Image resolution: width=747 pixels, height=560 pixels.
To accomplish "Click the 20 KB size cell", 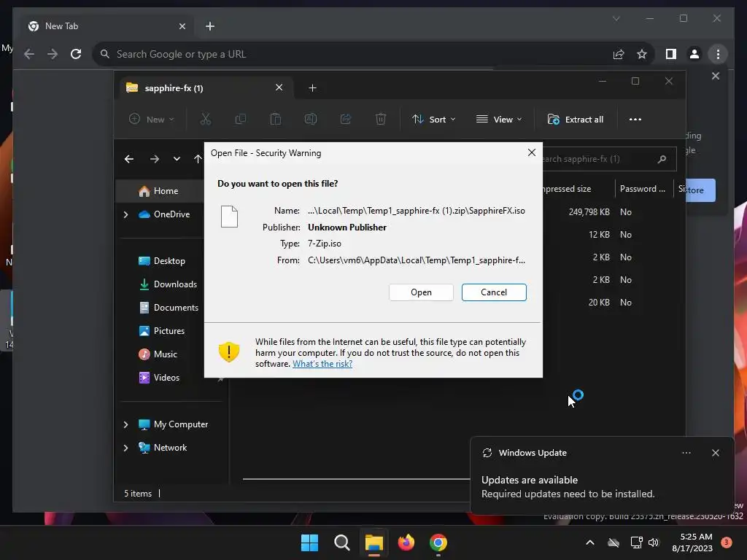I will click(600, 303).
